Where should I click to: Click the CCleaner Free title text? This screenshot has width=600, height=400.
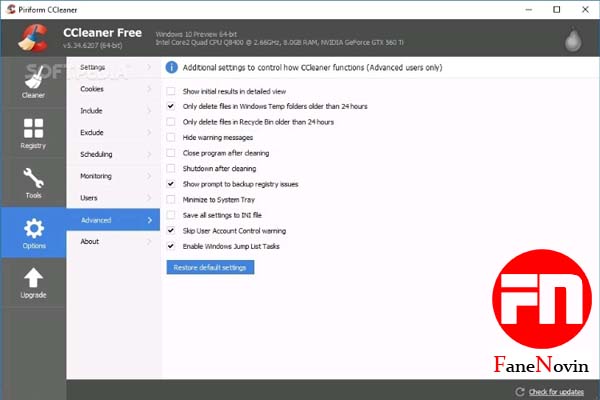[103, 33]
